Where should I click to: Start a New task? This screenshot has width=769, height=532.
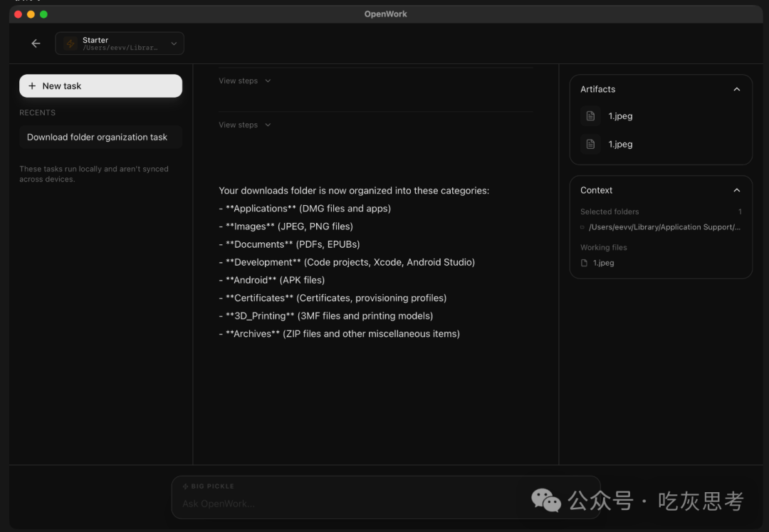point(100,85)
